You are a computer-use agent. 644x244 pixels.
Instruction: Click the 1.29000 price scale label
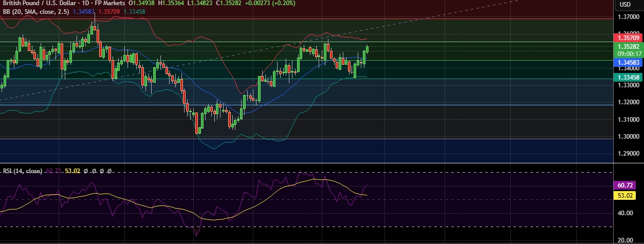coord(629,154)
